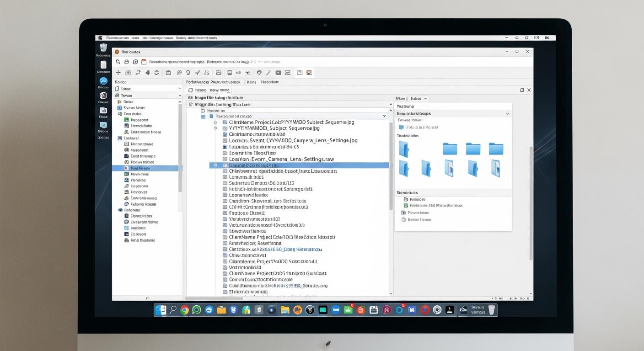The height and width of the screenshot is (351, 644).
Task: Click the plus (add) icon in toolbar
Action: point(118,73)
